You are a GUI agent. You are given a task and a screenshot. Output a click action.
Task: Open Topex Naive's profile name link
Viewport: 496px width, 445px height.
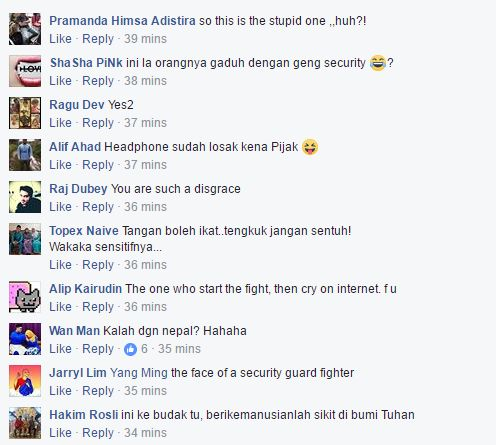tap(84, 231)
